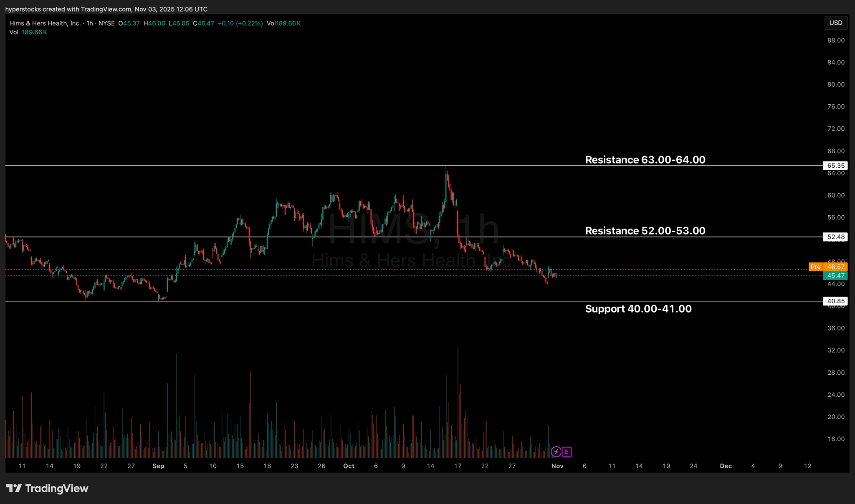Click the 'Nov' label on time axis
Image resolution: width=855 pixels, height=504 pixels.
[x=557, y=466]
